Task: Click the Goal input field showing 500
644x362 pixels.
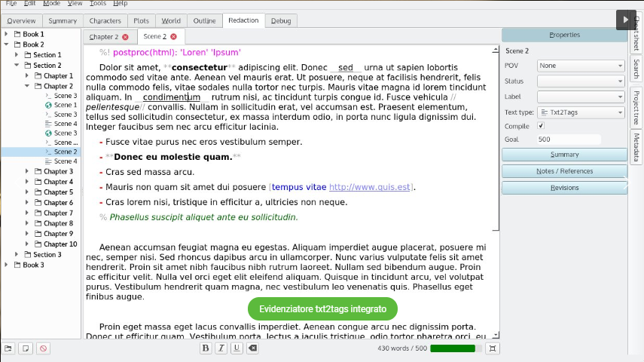Action: pyautogui.click(x=569, y=140)
